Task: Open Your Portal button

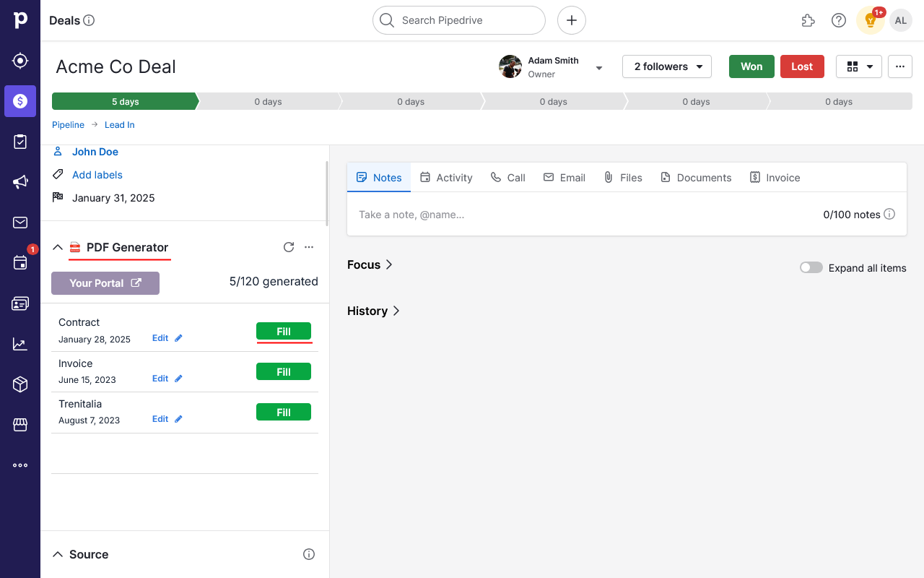Action: (x=105, y=283)
